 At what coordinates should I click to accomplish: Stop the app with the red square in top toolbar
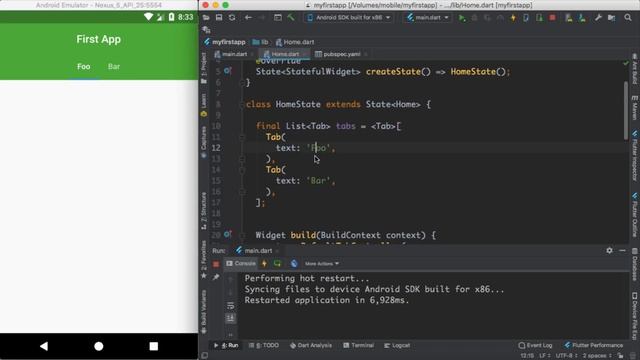point(552,18)
